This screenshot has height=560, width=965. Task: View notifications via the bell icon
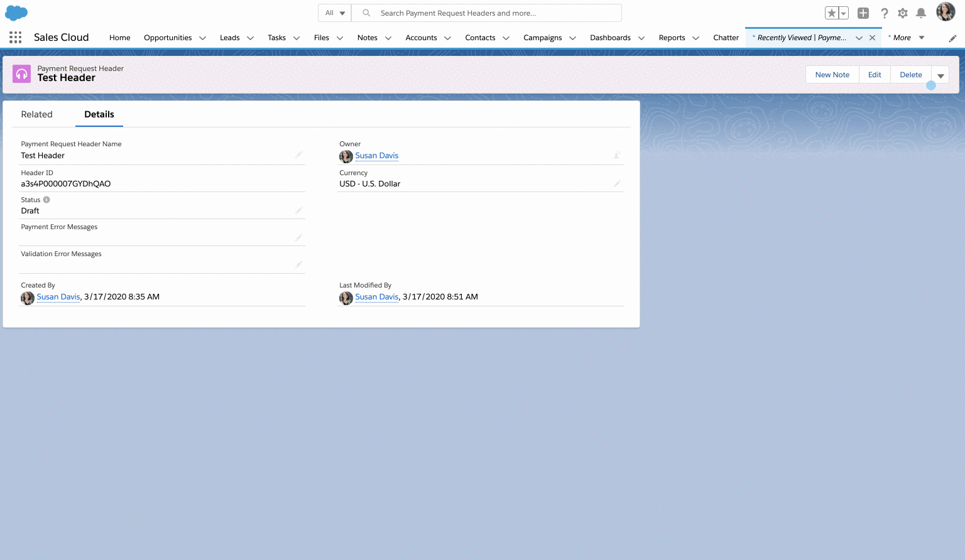click(922, 13)
